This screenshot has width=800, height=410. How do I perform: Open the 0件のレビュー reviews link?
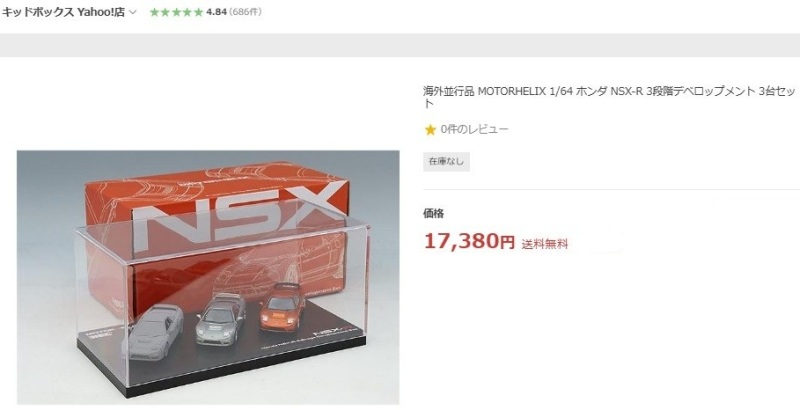[x=474, y=130]
